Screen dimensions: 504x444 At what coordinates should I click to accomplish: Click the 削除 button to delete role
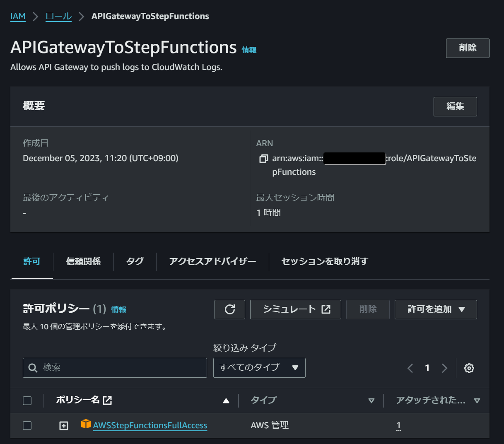click(x=468, y=48)
